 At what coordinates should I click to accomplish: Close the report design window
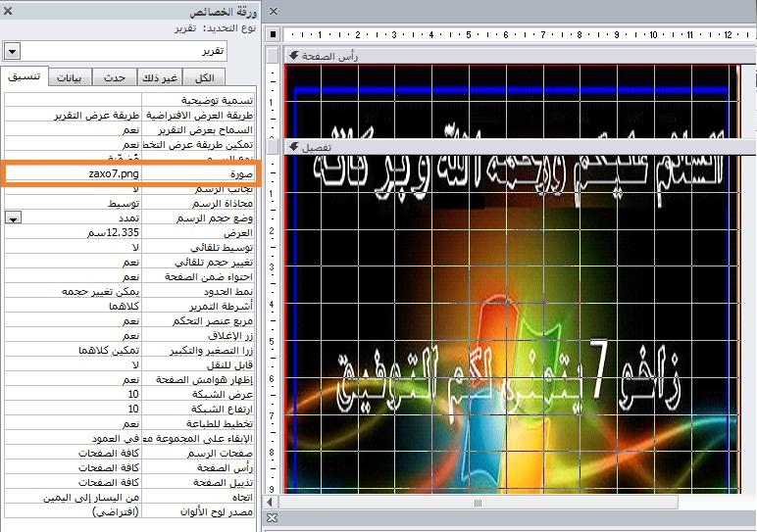pyautogui.click(x=274, y=11)
